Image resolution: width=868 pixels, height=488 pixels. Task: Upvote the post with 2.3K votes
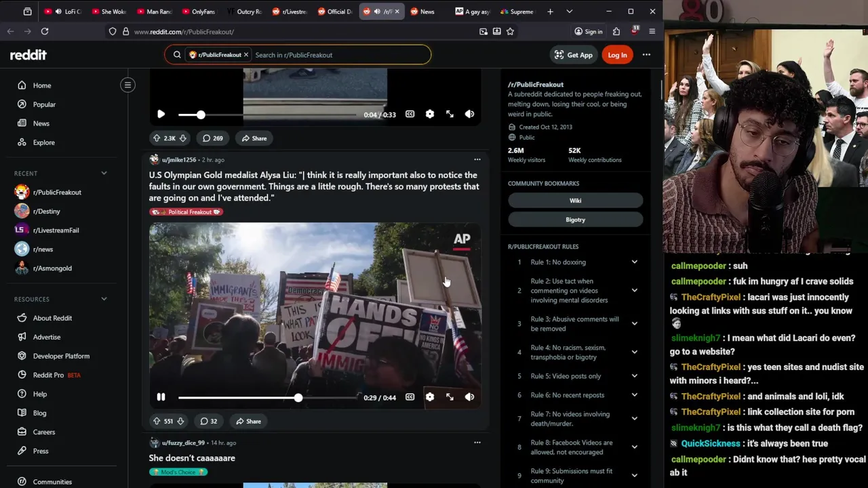[157, 138]
